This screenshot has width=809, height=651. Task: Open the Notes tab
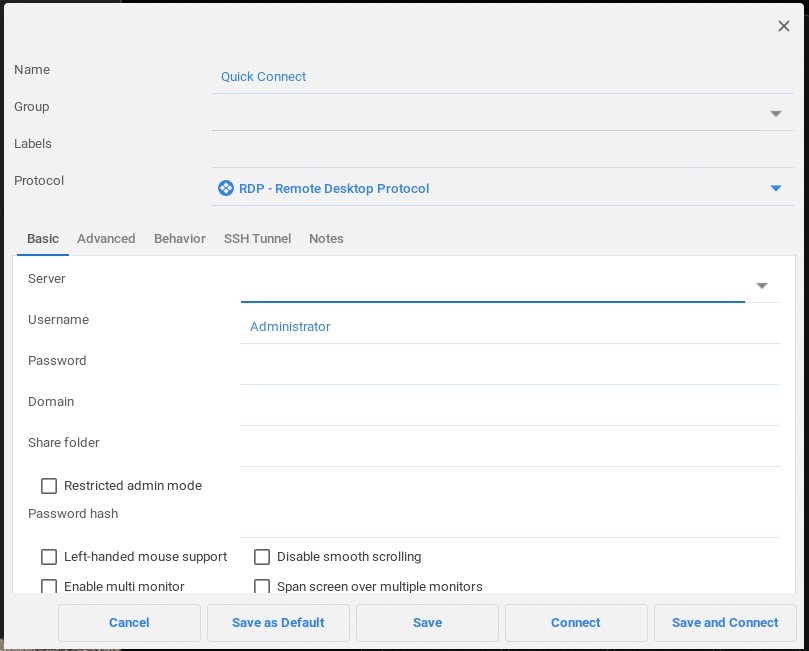point(326,239)
